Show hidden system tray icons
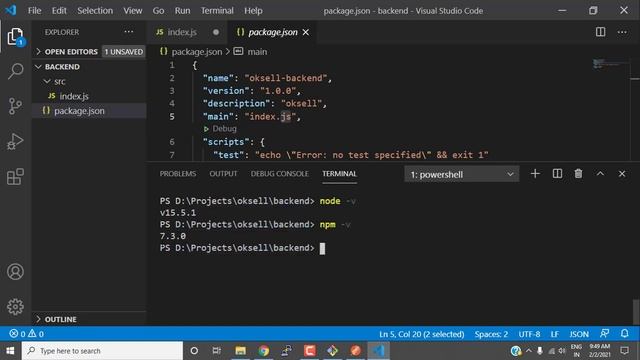The image size is (640, 360). [529, 351]
